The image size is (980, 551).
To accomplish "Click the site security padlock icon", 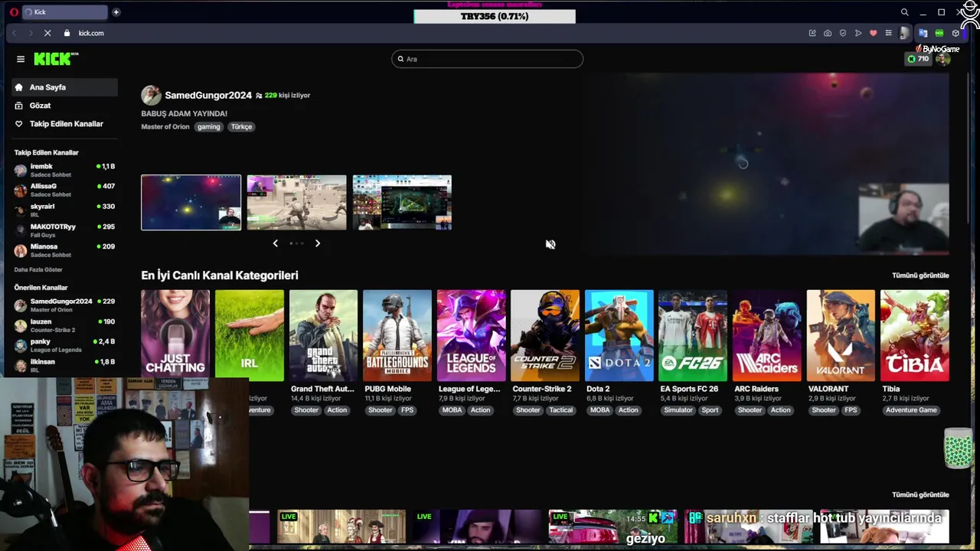I will (67, 33).
